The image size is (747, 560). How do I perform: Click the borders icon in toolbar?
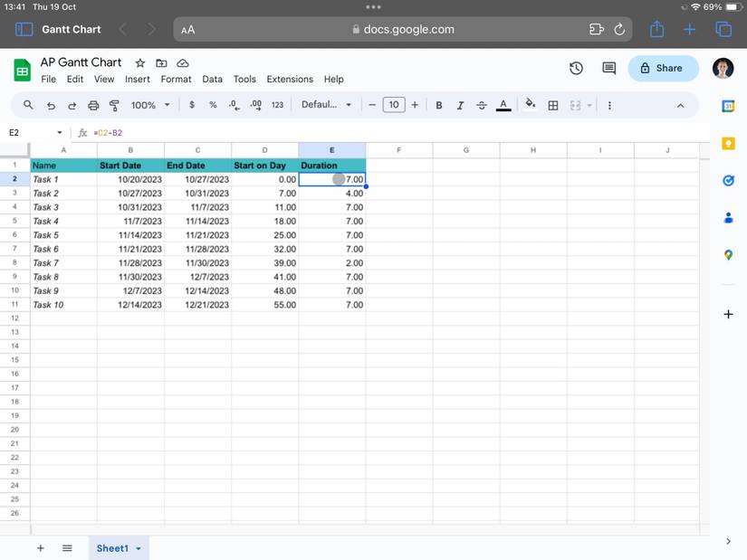(553, 105)
